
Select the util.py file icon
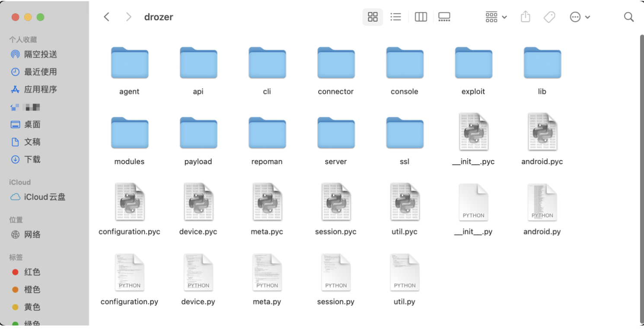405,272
